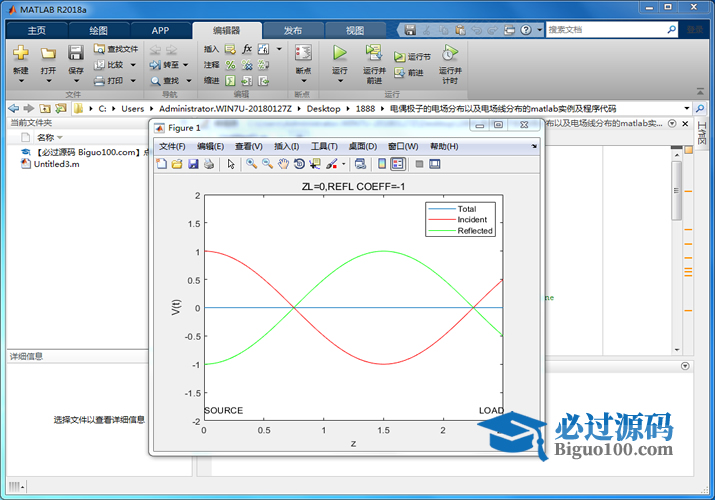This screenshot has height=500, width=715.
Task: Click the 比较 (Compare) button
Action: (115, 65)
